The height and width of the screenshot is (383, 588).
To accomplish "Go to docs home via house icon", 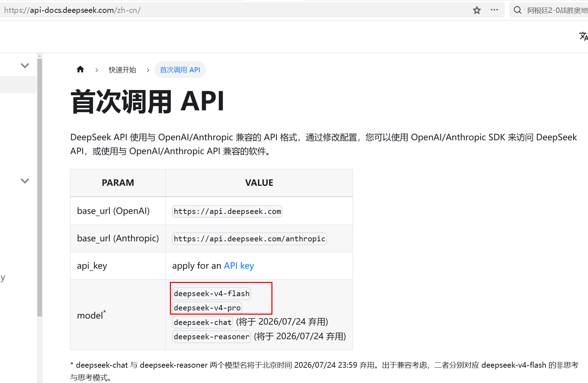I will pos(80,69).
